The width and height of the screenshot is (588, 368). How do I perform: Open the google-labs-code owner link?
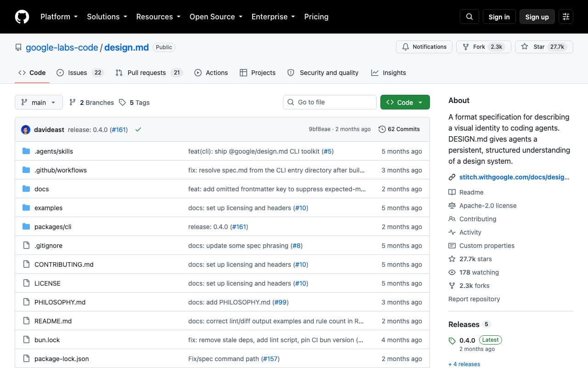coord(62,47)
